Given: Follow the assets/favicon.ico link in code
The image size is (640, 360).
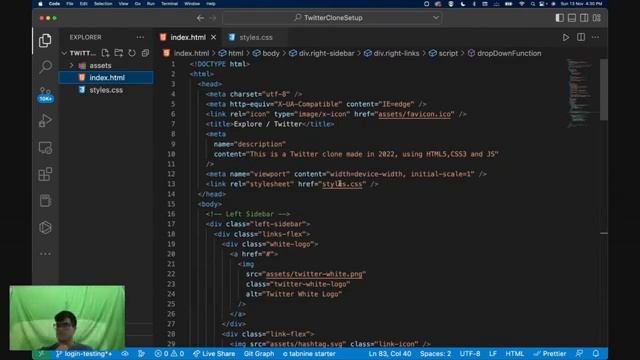Looking at the screenshot, I should tap(414, 114).
